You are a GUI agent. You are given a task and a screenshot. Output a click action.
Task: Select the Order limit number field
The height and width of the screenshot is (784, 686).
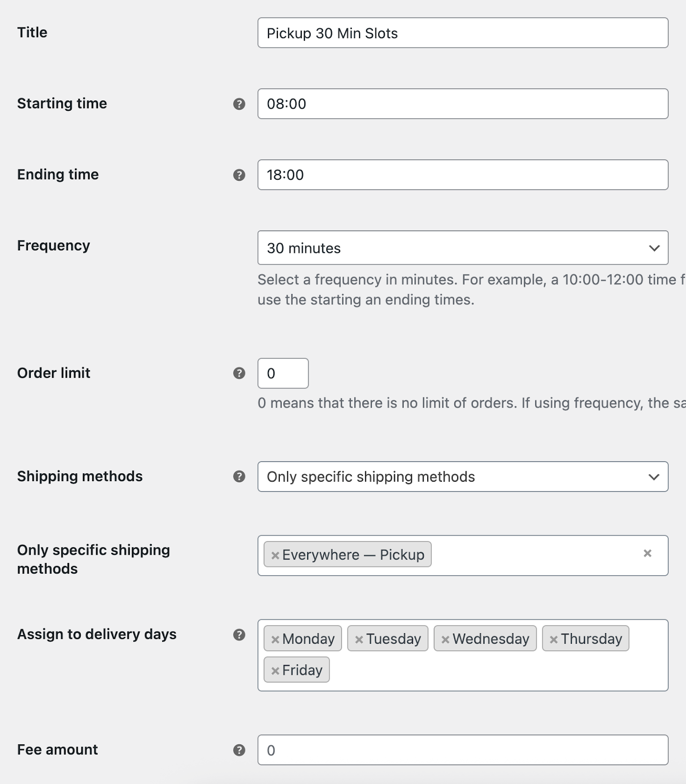(283, 373)
